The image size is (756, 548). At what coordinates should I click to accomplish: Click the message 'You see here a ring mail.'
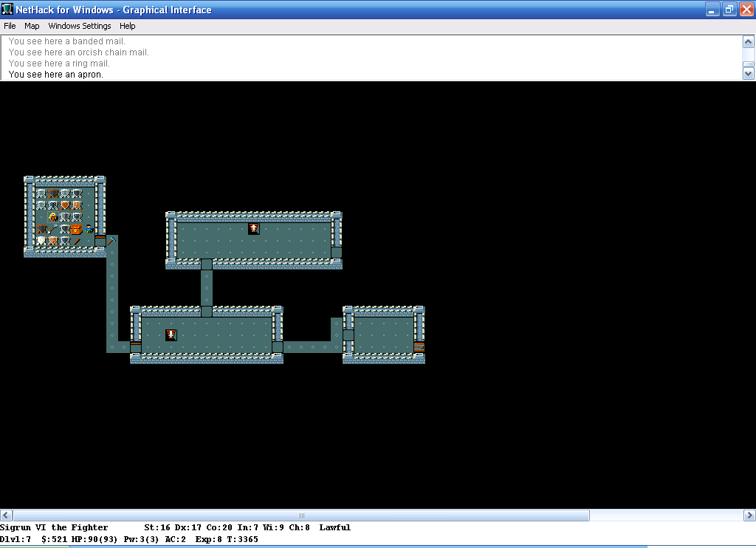coord(59,64)
